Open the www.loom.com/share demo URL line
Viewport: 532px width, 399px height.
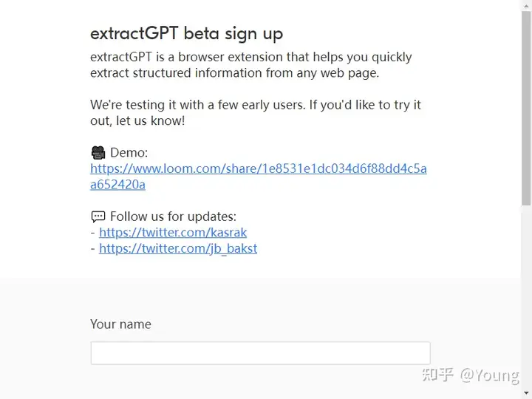coord(259,168)
